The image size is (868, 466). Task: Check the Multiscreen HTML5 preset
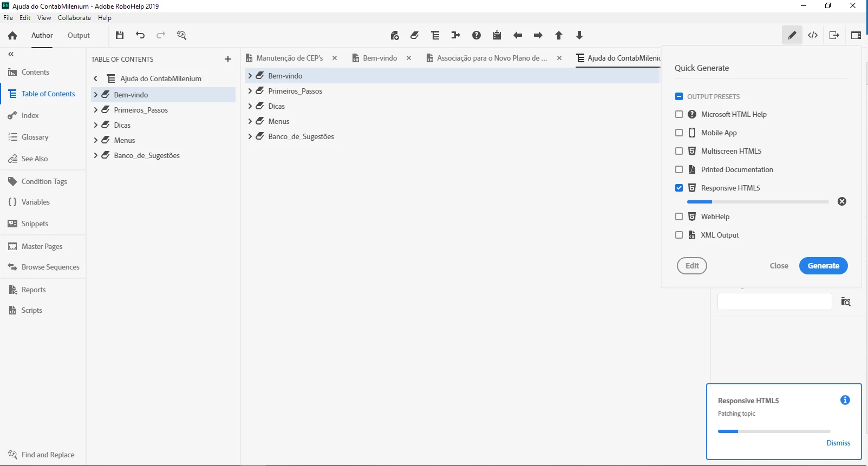click(x=679, y=151)
